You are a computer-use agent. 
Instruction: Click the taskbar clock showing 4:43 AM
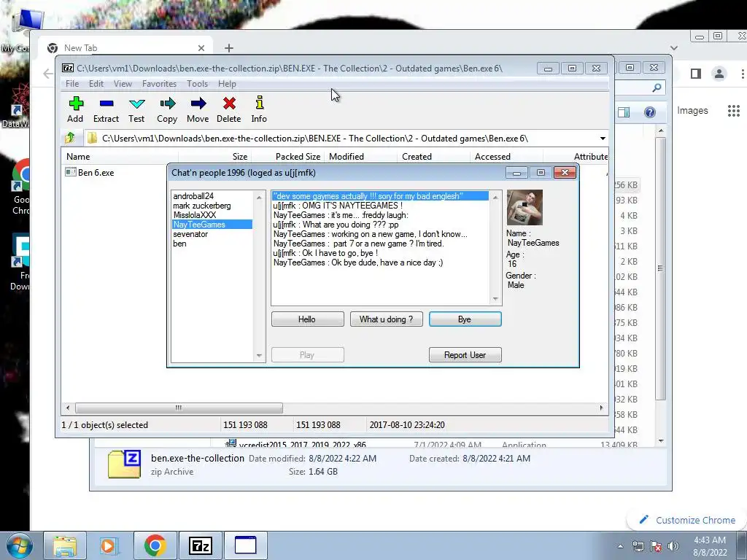pyautogui.click(x=710, y=545)
